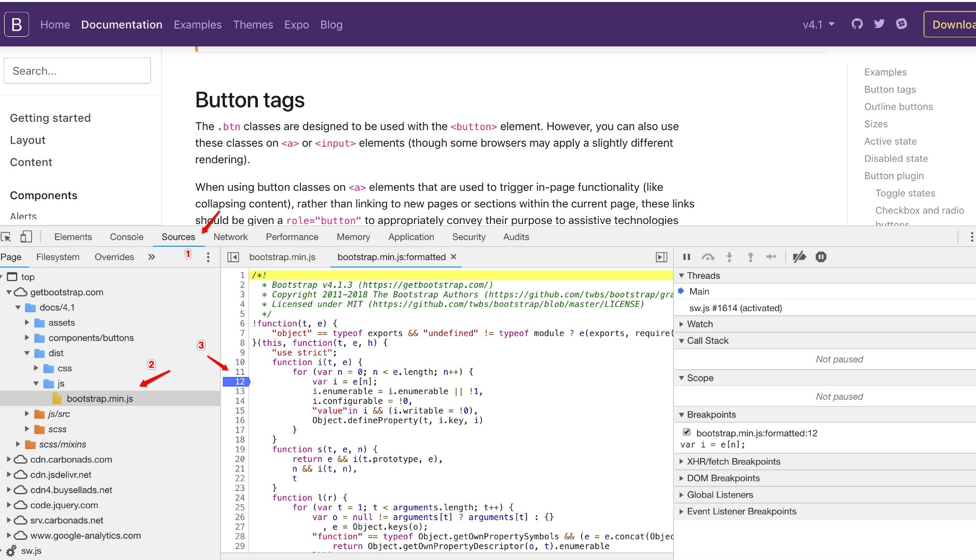Select bootstrap.min.js in file tree
Image resolution: width=976 pixels, height=560 pixels.
pos(100,399)
